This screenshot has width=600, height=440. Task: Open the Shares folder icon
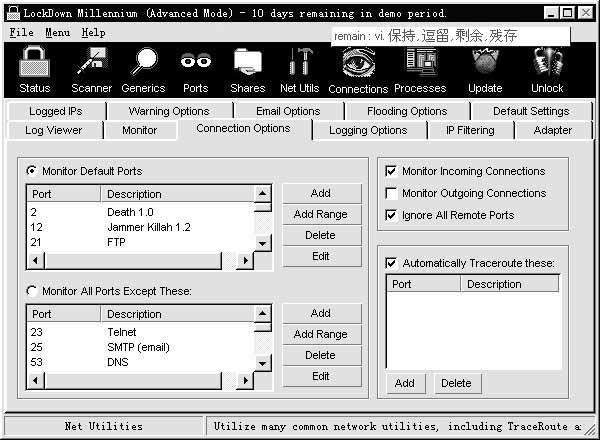pyautogui.click(x=248, y=61)
